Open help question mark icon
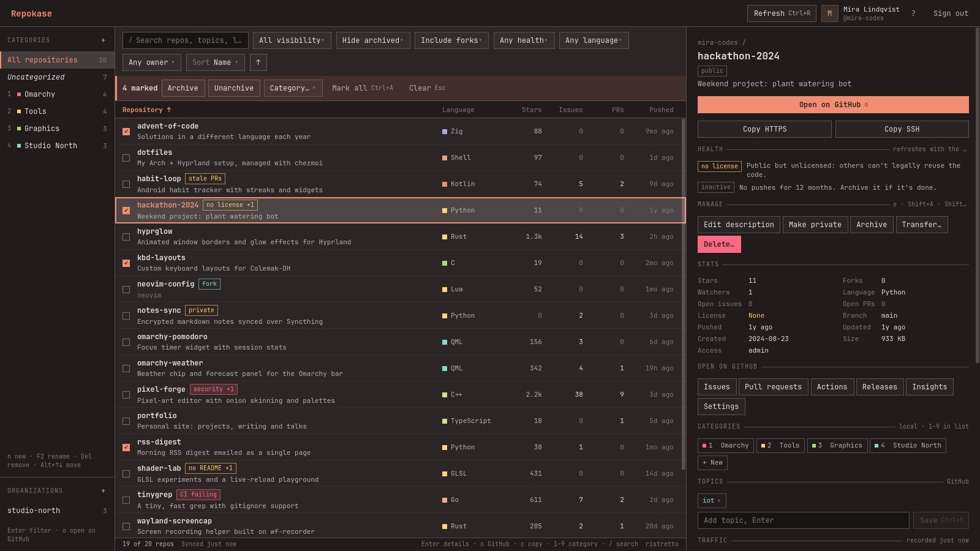Image resolution: width=980 pixels, height=551 pixels. [x=913, y=13]
